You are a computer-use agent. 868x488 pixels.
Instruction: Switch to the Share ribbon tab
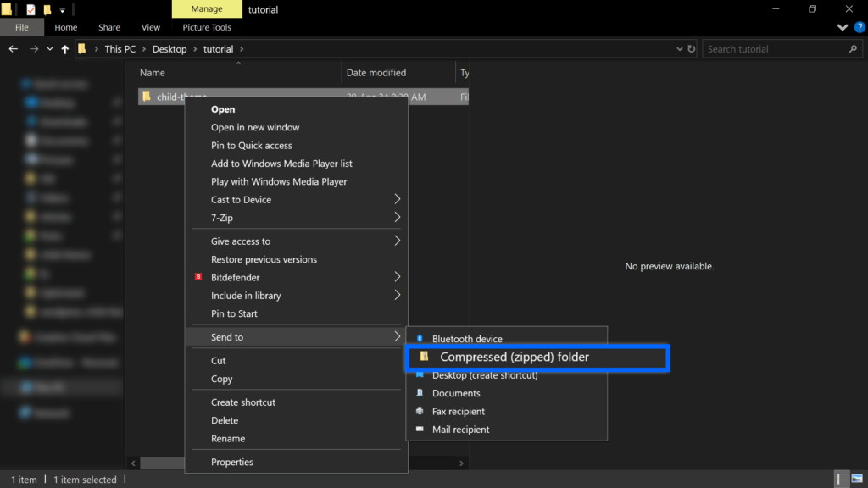(x=109, y=27)
